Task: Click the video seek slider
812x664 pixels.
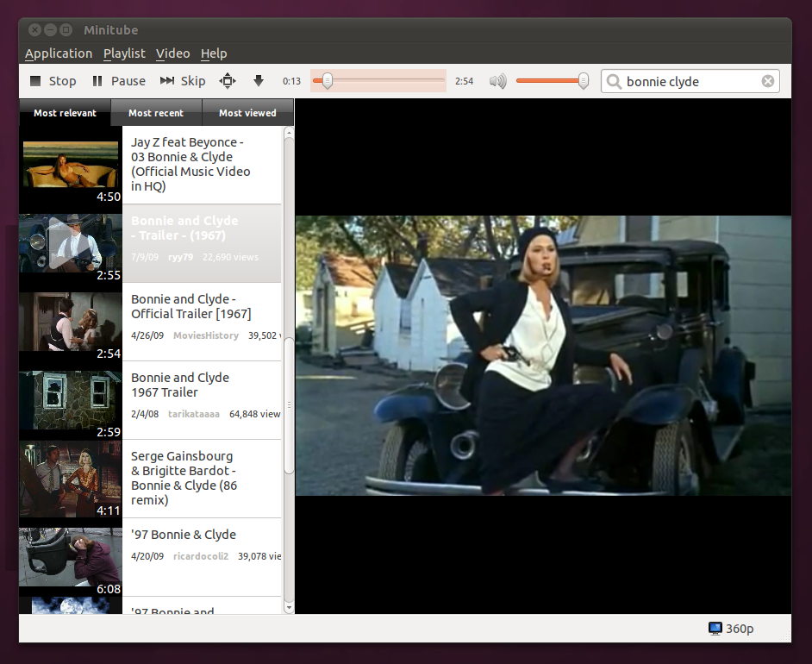Action: (378, 81)
